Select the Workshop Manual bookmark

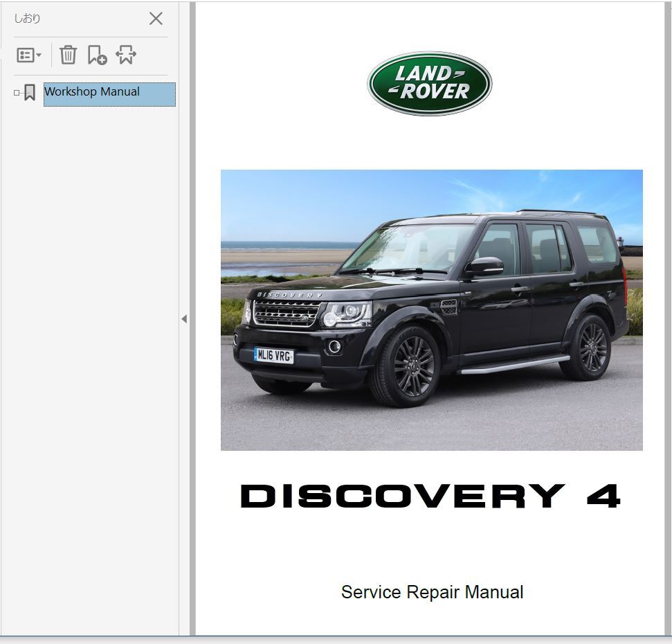109,94
